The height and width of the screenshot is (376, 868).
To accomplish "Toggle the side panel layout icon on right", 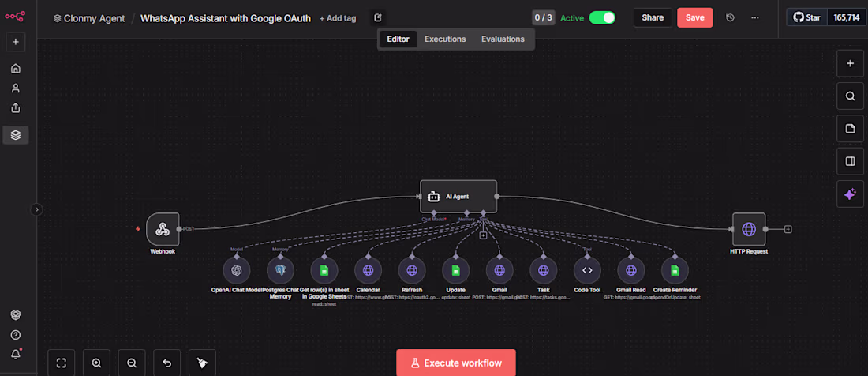I will point(851,162).
